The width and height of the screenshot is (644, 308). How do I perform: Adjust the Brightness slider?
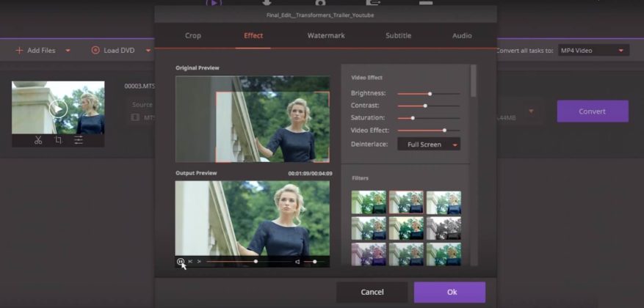point(428,94)
